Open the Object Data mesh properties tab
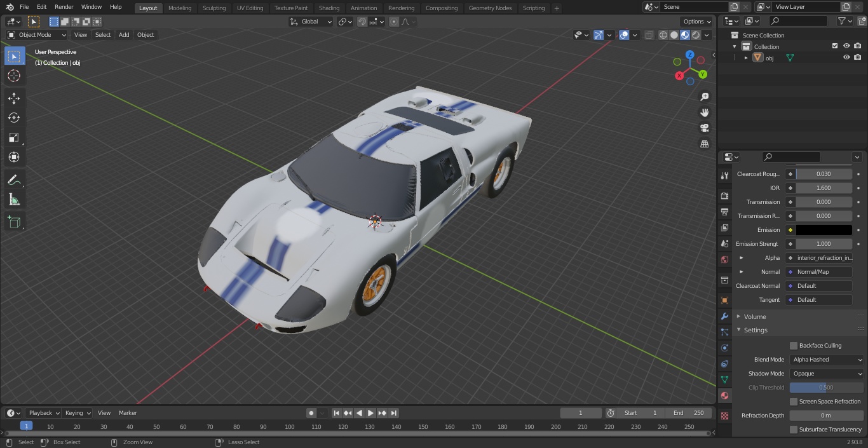868x448 pixels. coord(724,379)
